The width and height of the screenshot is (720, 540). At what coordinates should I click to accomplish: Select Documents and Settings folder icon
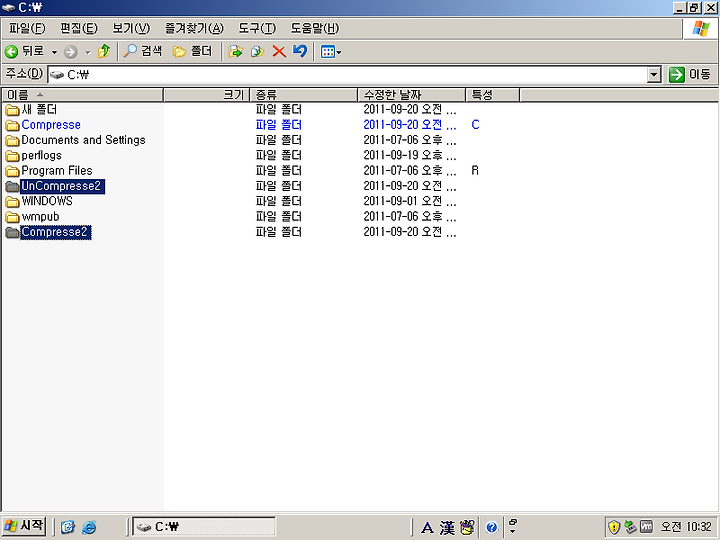click(x=12, y=141)
